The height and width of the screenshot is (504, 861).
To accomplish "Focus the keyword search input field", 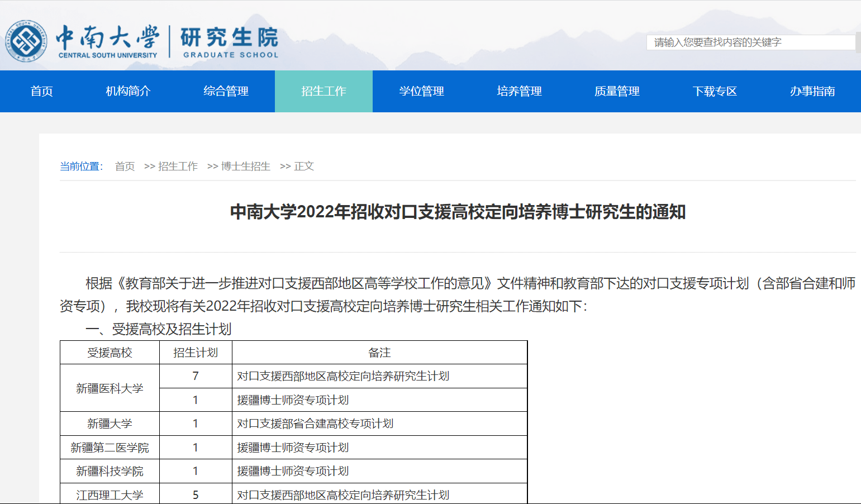I will pos(751,42).
